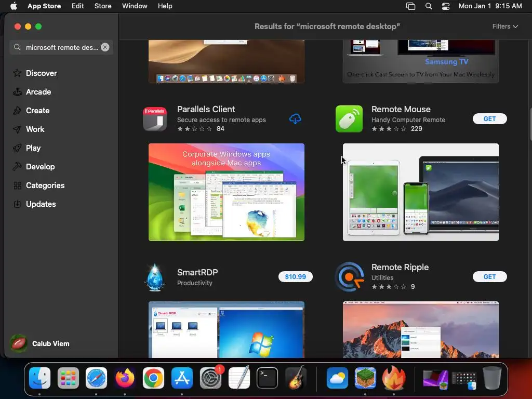The image size is (532, 399).
Task: Open the Parallels Client app icon
Action: point(155,119)
